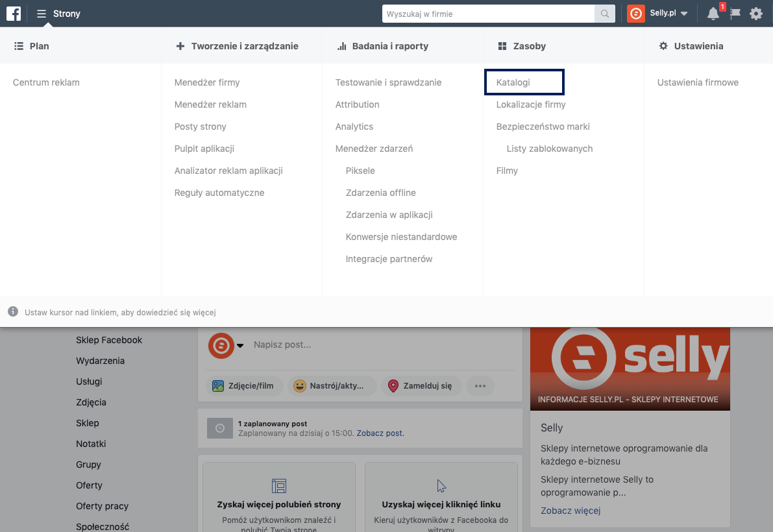This screenshot has height=532, width=773.
Task: Open the post author avatar dropdown arrow
Action: coord(240,345)
